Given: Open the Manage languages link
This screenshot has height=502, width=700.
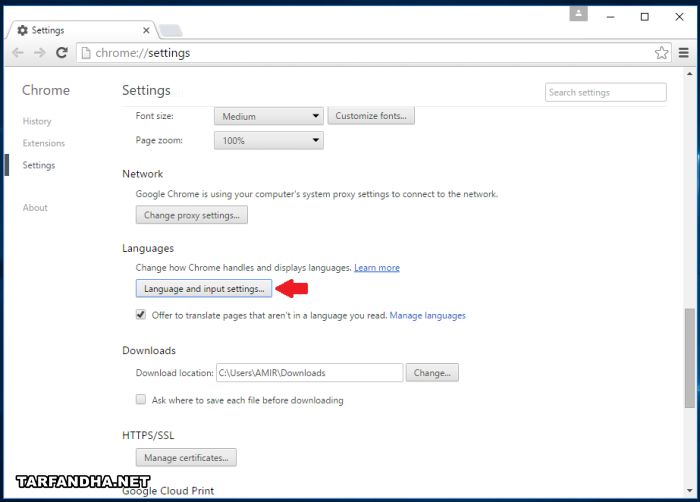Looking at the screenshot, I should (427, 316).
